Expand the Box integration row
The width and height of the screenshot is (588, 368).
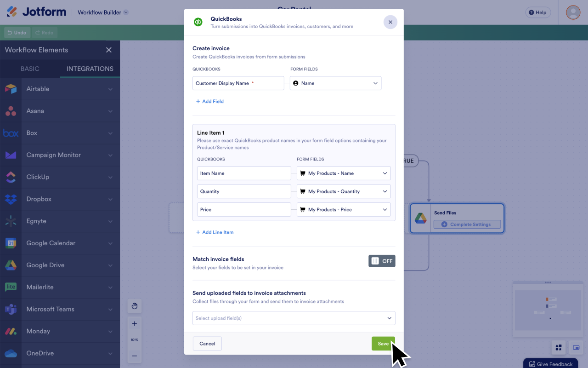point(110,133)
